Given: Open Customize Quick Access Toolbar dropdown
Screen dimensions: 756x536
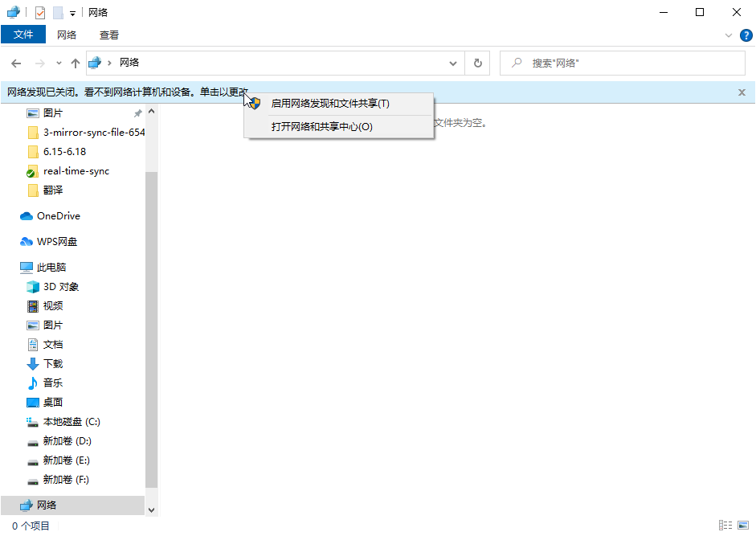Looking at the screenshot, I should click(x=72, y=14).
